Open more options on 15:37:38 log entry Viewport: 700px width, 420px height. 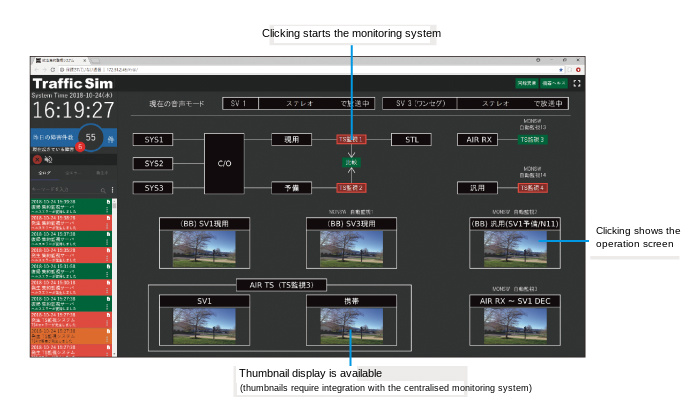(x=108, y=242)
